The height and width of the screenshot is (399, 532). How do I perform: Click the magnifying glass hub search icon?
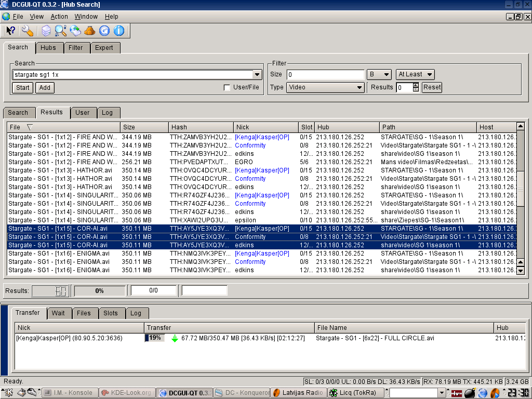click(60, 31)
